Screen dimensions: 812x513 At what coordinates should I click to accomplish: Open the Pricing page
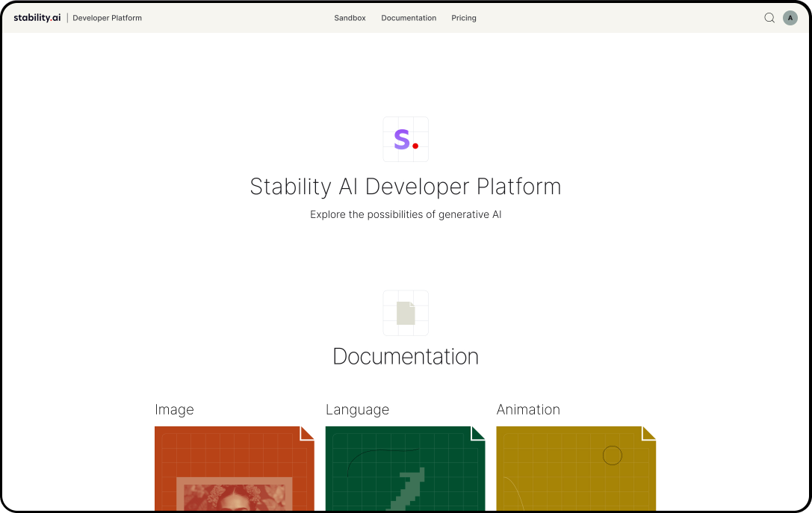pyautogui.click(x=463, y=18)
